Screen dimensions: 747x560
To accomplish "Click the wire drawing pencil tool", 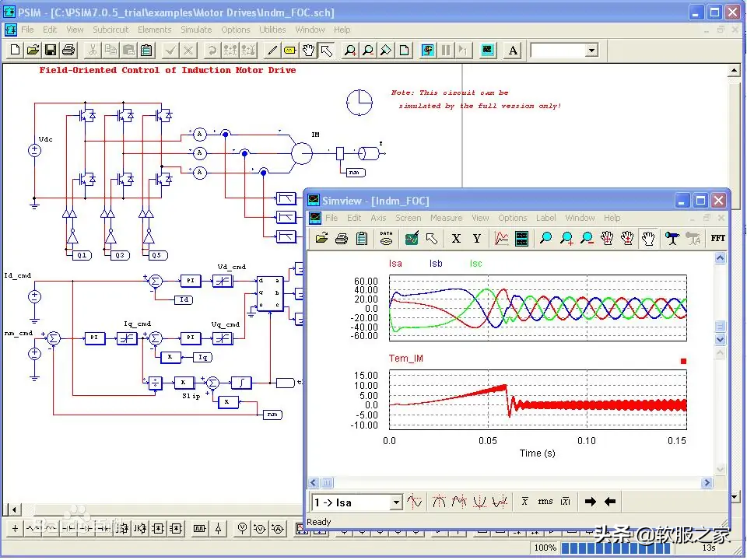I will pyautogui.click(x=272, y=51).
